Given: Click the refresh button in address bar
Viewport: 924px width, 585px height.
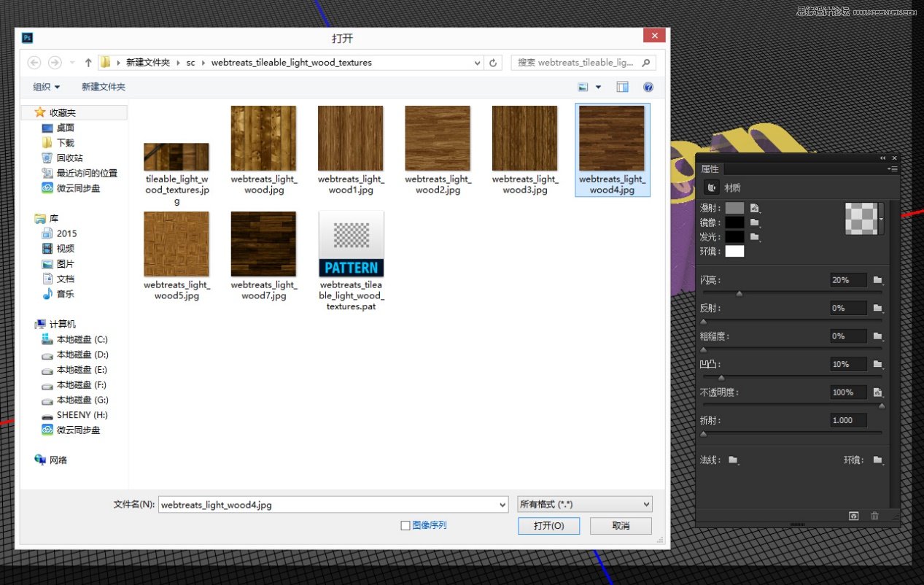Looking at the screenshot, I should click(x=494, y=63).
